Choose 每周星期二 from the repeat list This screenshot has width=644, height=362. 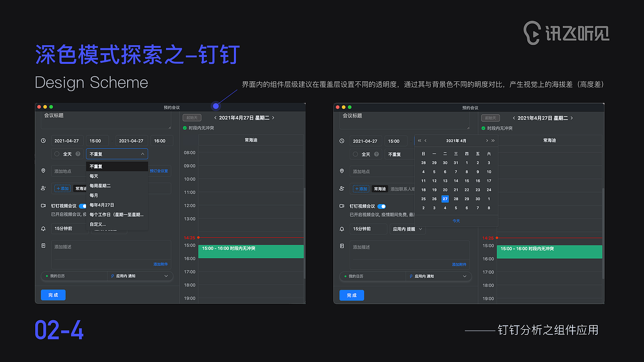(x=117, y=186)
